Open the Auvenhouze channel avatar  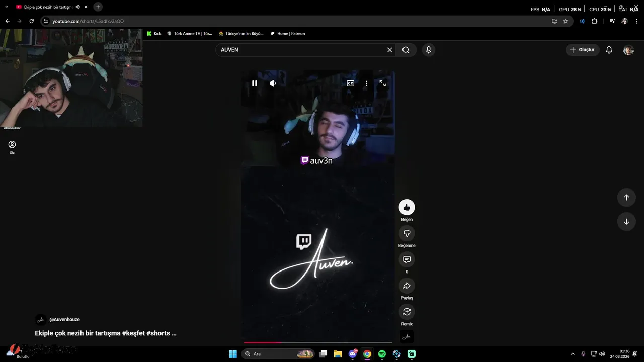coord(41,320)
